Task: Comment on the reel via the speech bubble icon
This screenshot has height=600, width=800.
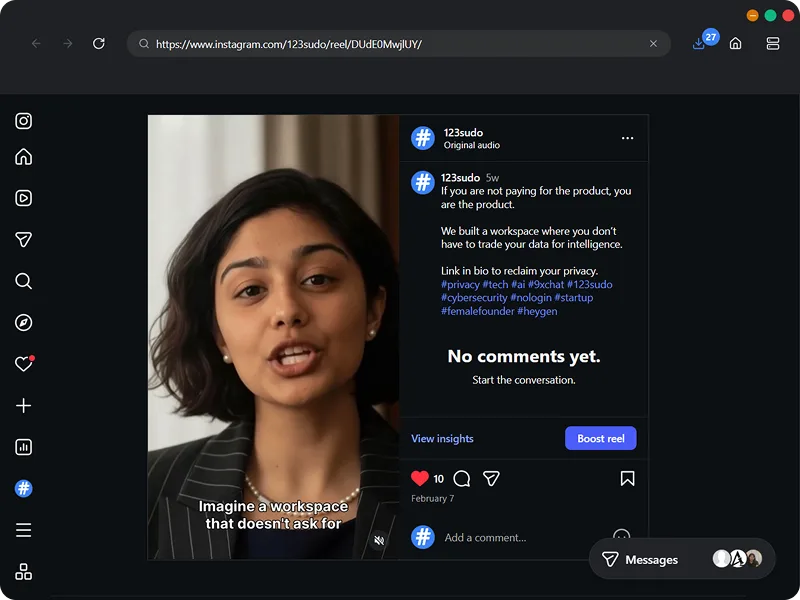Action: [x=461, y=479]
